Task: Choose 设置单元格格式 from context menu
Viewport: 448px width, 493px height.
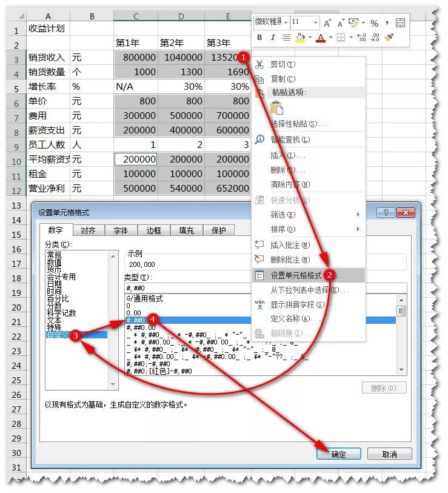Action: [309, 275]
